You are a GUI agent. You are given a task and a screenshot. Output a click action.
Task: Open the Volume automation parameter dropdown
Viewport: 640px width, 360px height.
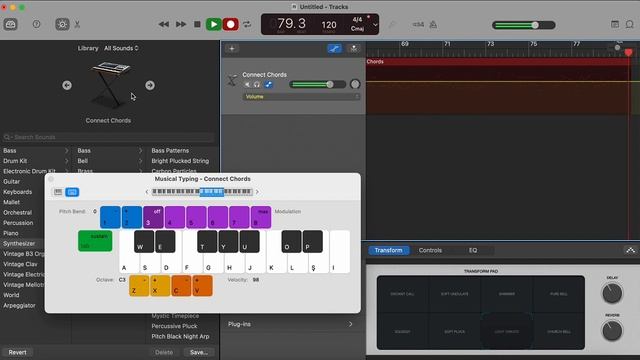coord(301,97)
